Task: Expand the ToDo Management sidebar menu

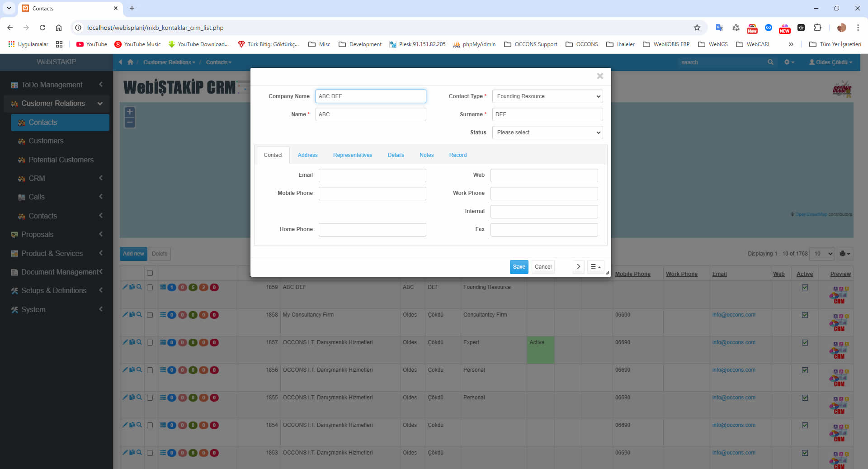Action: (57, 85)
